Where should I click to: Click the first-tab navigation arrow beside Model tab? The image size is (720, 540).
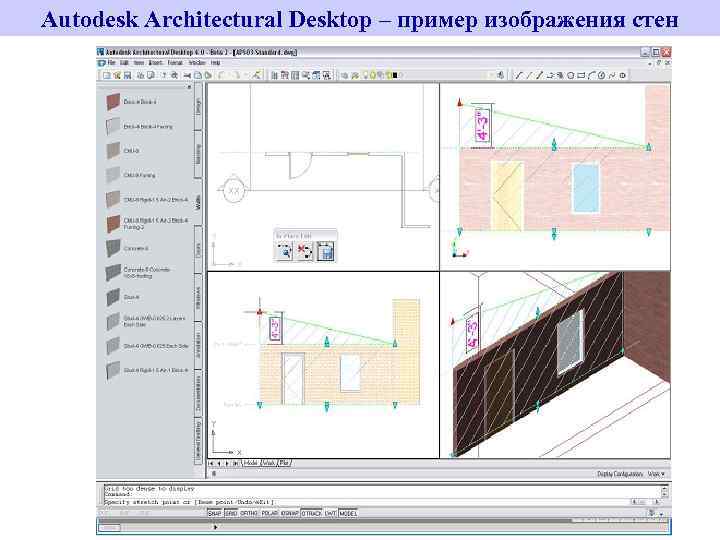pyautogui.click(x=211, y=464)
